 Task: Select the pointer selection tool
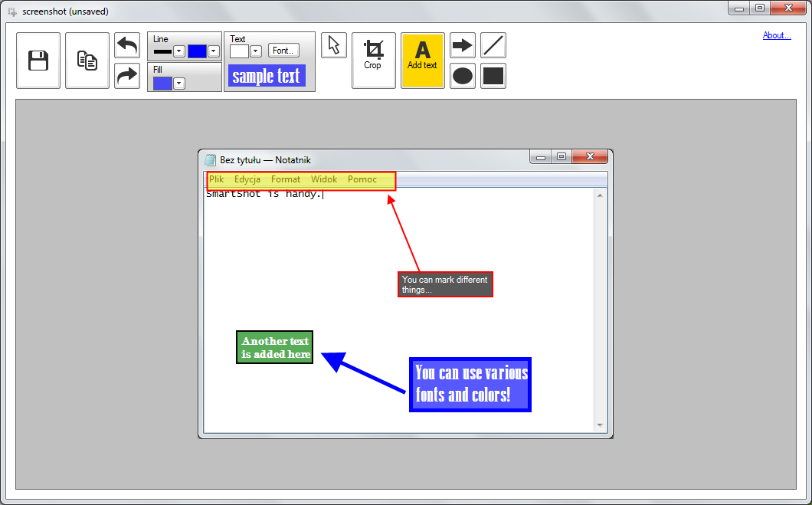pos(334,45)
